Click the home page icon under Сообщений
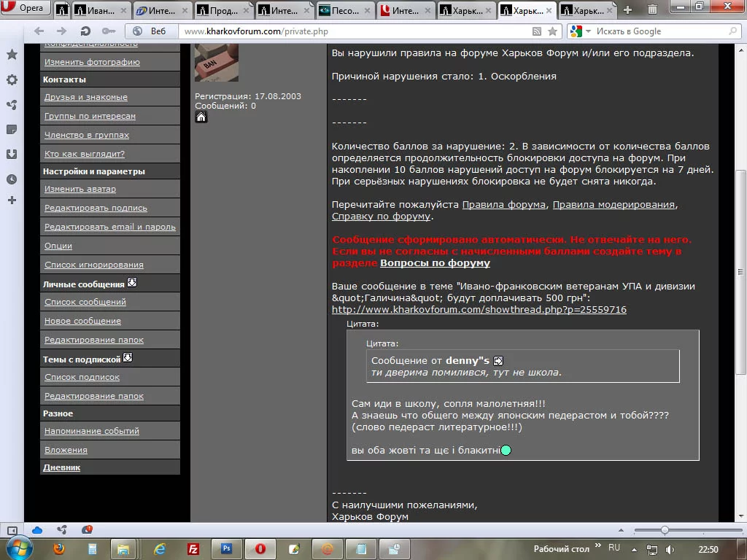This screenshot has height=560, width=747. pos(201,117)
